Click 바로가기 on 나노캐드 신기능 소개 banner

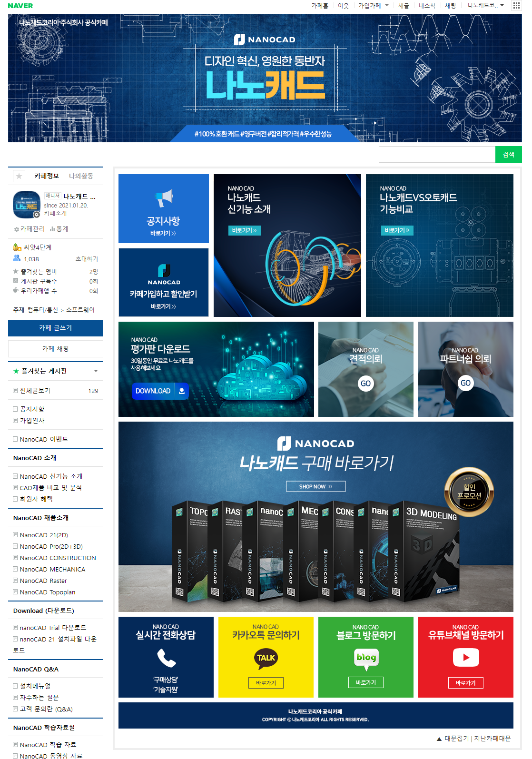[244, 230]
